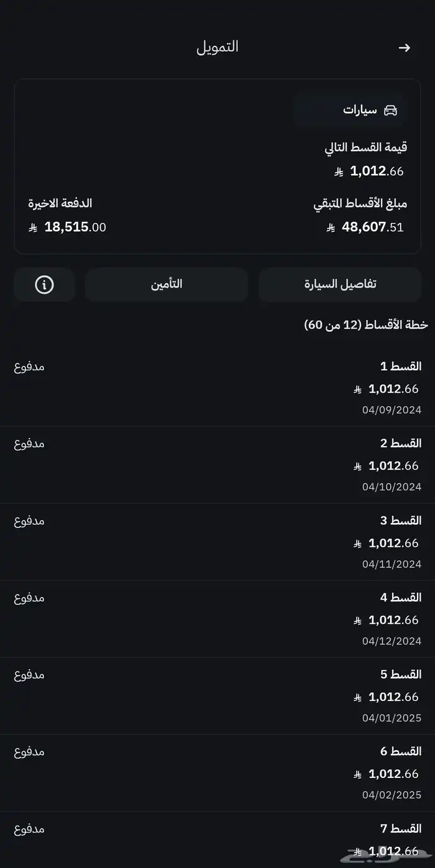Tap مدفوع status on القسط 6
Viewport: 435px width, 868px height.
[29, 752]
